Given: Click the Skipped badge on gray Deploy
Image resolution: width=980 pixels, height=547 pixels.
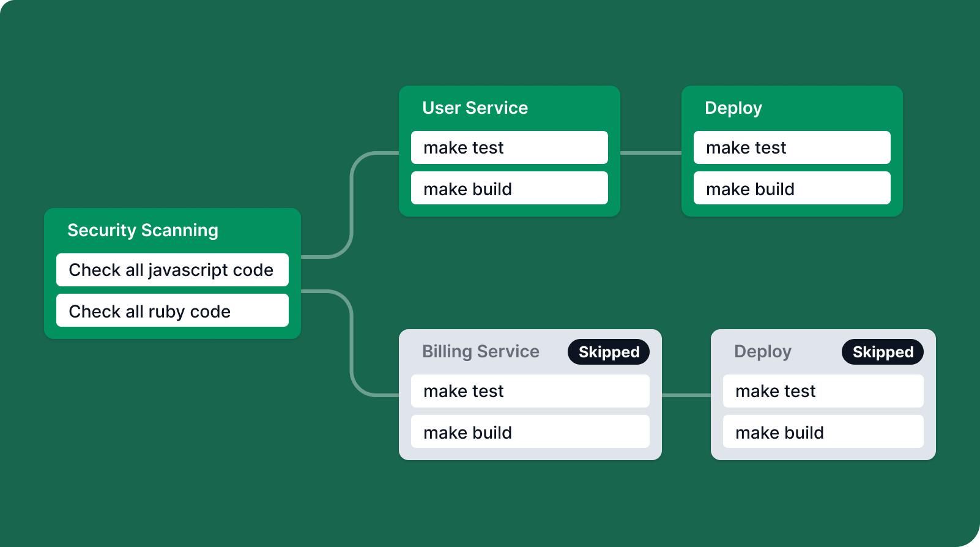Looking at the screenshot, I should coord(883,352).
